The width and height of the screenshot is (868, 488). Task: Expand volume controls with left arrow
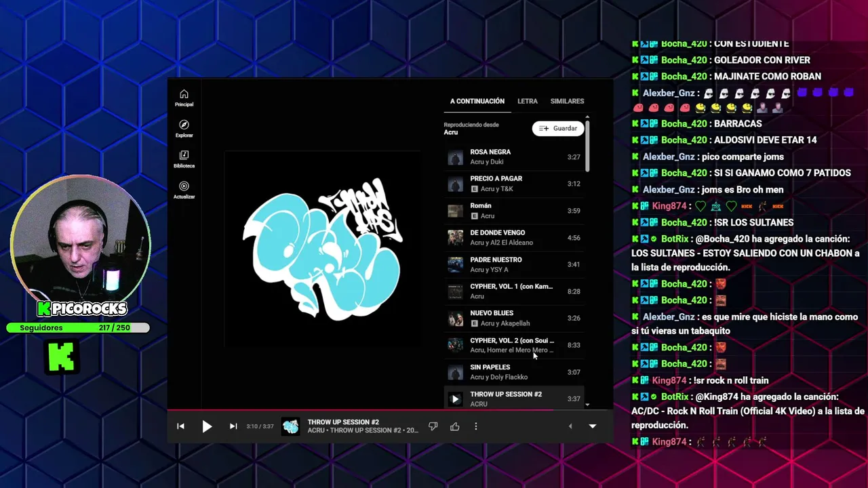pos(570,426)
